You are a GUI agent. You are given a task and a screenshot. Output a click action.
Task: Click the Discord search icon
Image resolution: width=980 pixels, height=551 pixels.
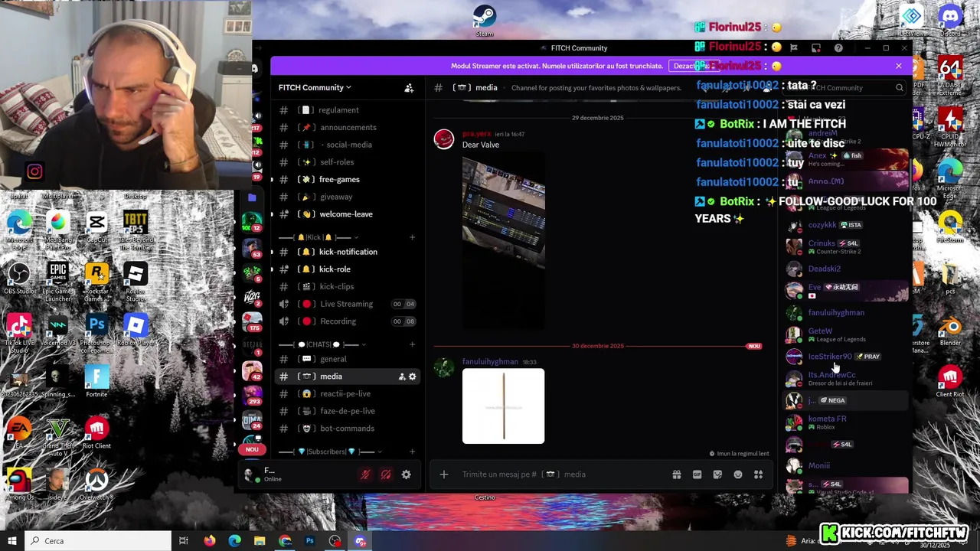click(900, 88)
